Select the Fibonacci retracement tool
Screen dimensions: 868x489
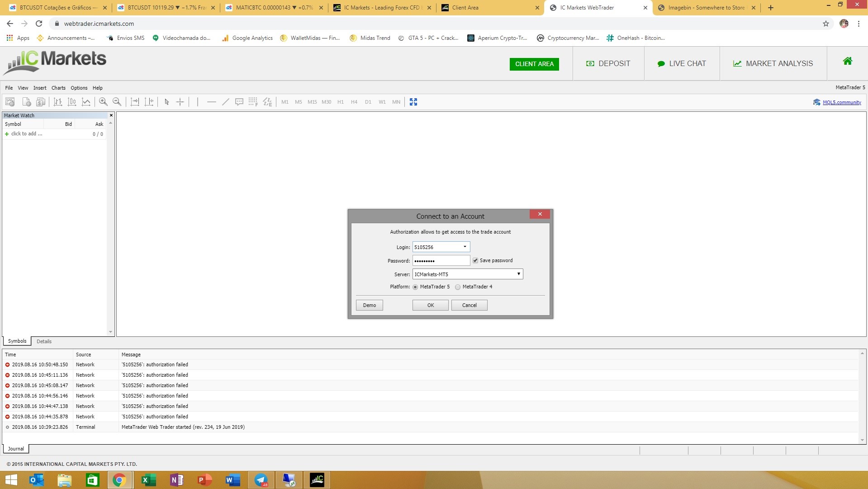tap(253, 102)
